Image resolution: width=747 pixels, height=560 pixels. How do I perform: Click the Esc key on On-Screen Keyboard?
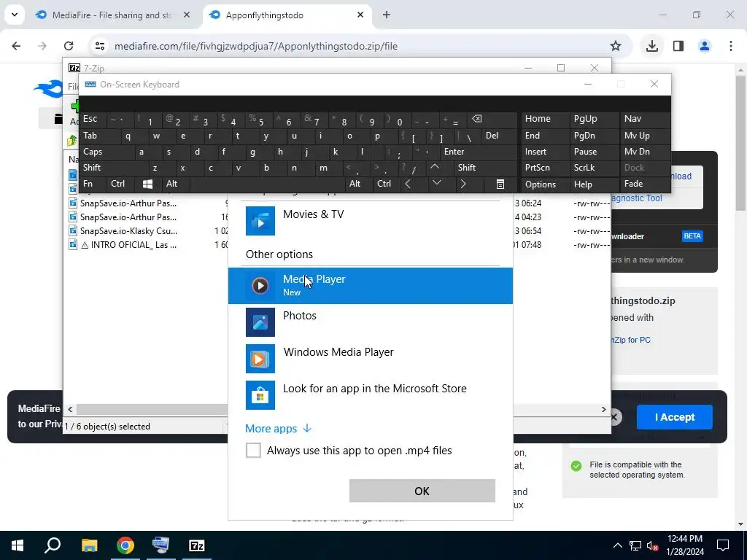click(93, 119)
